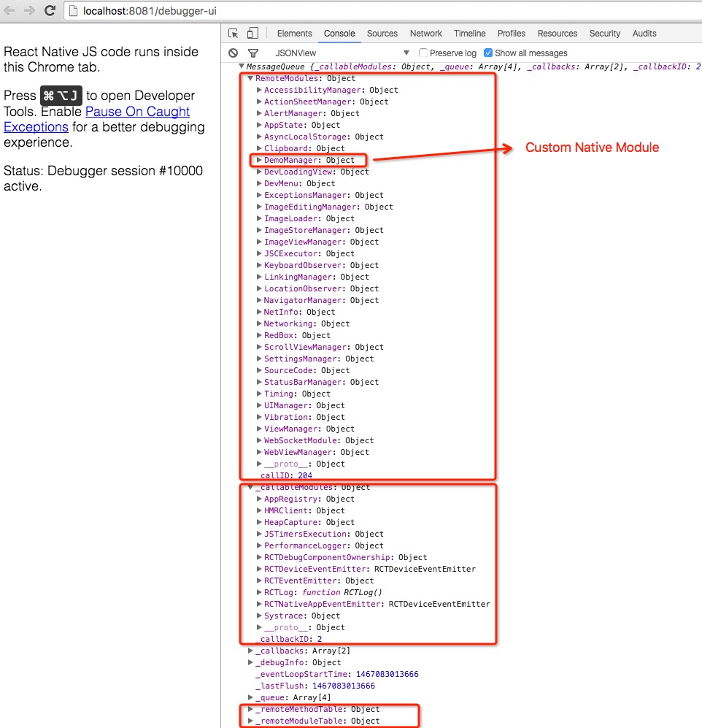This screenshot has height=728, width=702.
Task: Click the _lastFlush value
Action: point(344,686)
